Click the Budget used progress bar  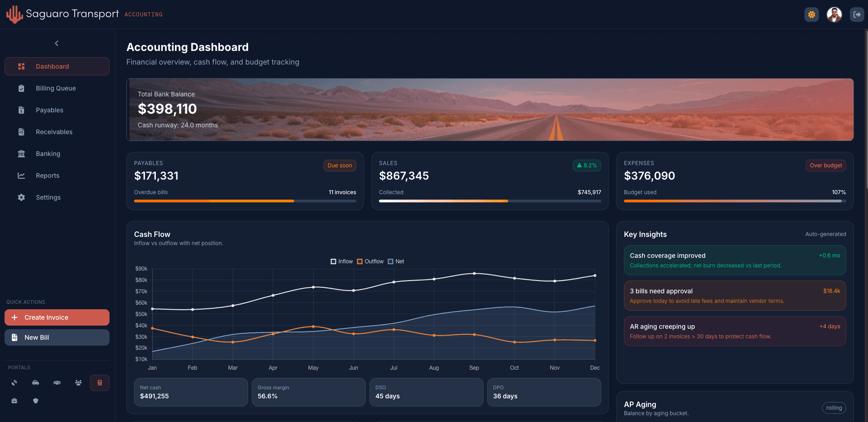(734, 201)
